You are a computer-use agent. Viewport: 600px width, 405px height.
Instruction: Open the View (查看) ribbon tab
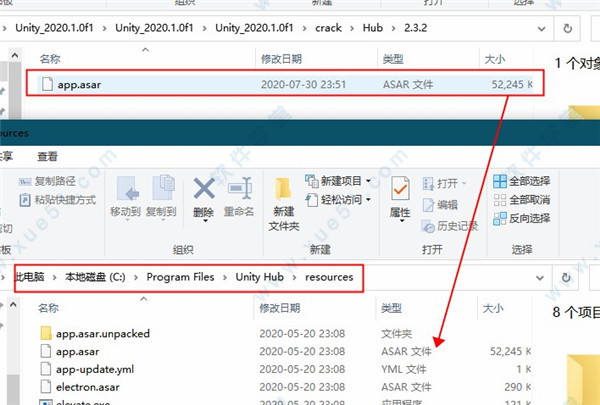pyautogui.click(x=47, y=156)
